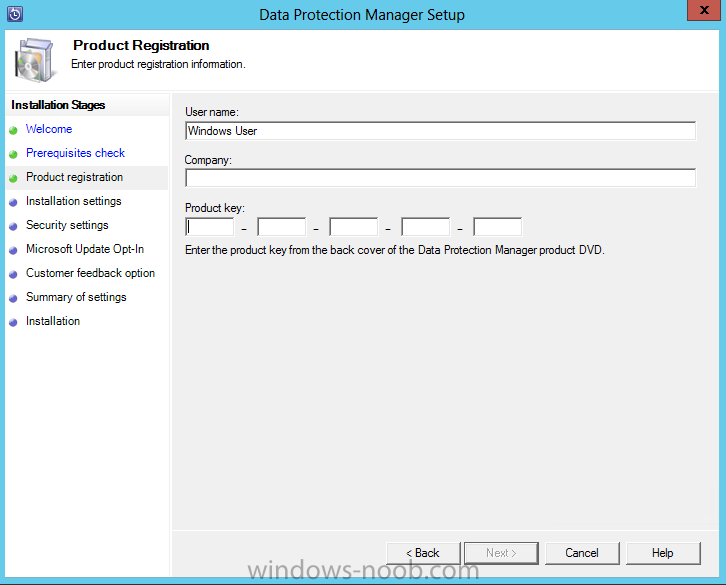Select the Security settings stage
Screen dimensions: 726x585
pos(67,225)
